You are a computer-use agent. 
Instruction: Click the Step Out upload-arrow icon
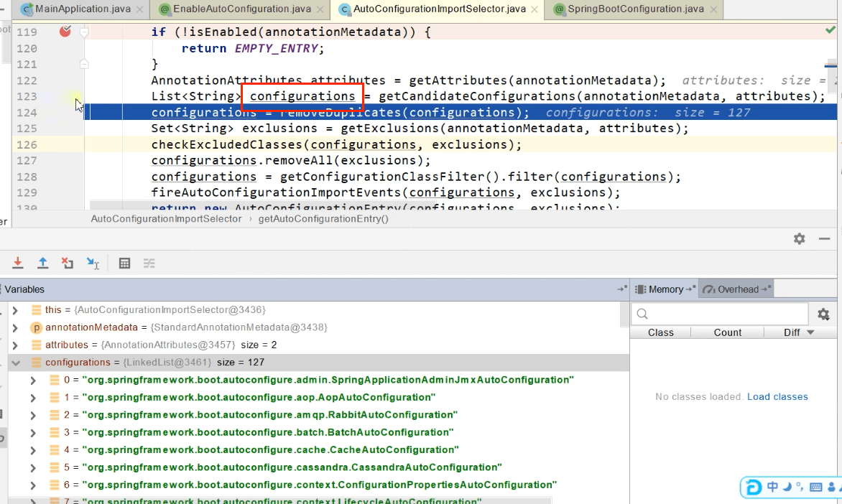click(43, 263)
